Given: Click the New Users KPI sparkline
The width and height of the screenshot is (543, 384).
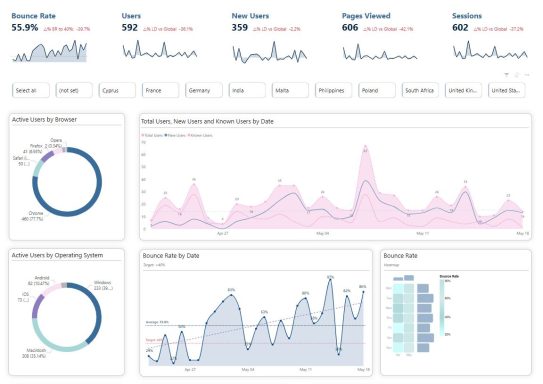Looking at the screenshot, I should [269, 52].
